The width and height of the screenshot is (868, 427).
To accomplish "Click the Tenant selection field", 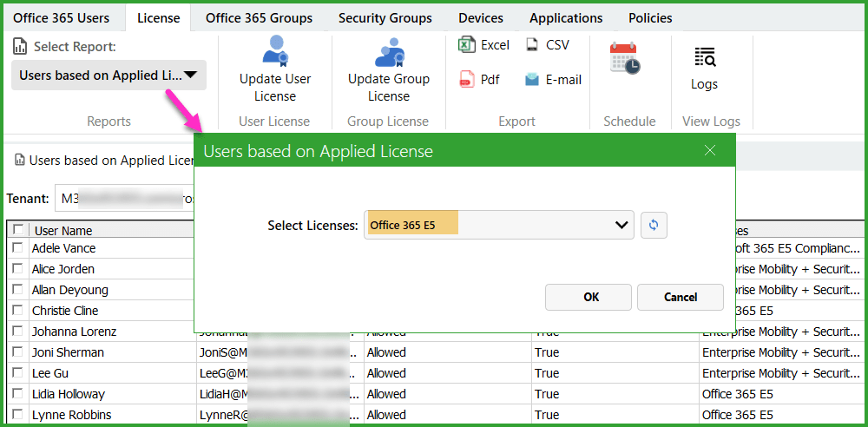I will 124,199.
